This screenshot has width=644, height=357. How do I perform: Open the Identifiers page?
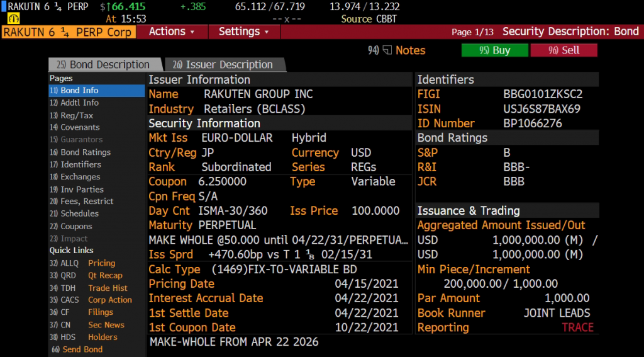[x=75, y=164]
